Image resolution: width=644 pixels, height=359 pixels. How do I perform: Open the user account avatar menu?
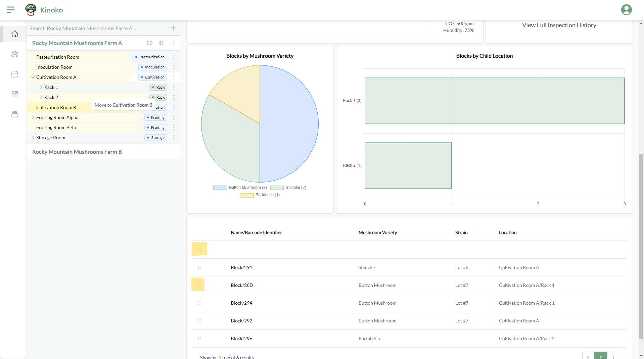[626, 10]
